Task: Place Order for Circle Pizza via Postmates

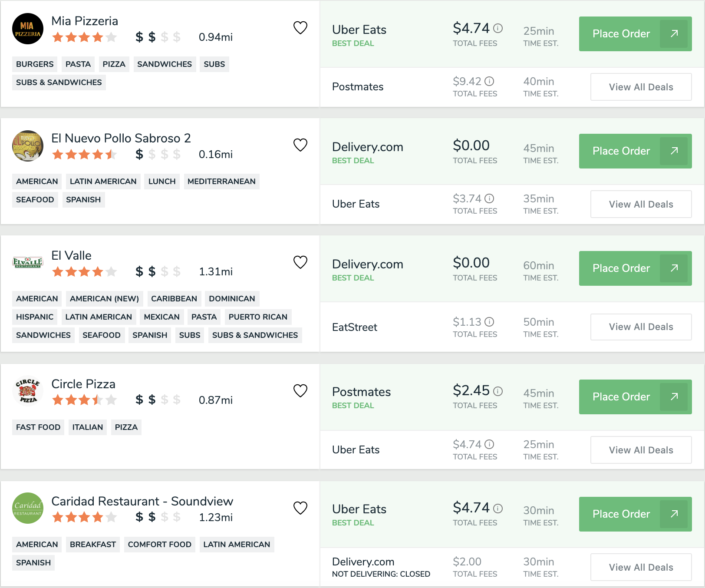Action: pyautogui.click(x=635, y=397)
